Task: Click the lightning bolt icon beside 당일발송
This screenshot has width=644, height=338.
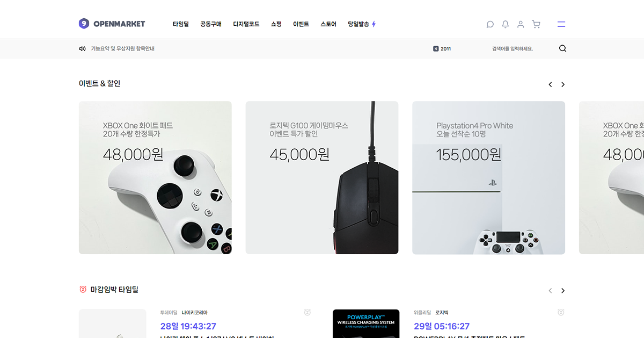Action: (x=374, y=24)
